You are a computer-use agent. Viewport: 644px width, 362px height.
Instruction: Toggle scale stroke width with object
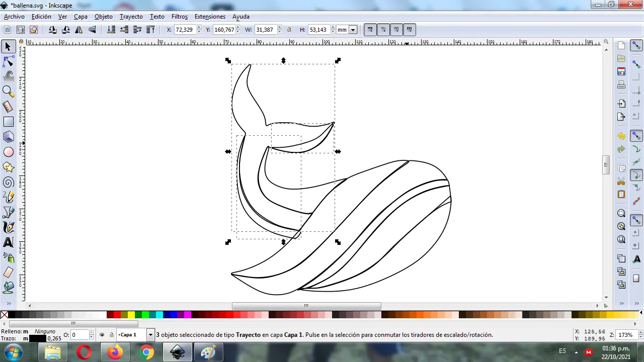[x=370, y=30]
